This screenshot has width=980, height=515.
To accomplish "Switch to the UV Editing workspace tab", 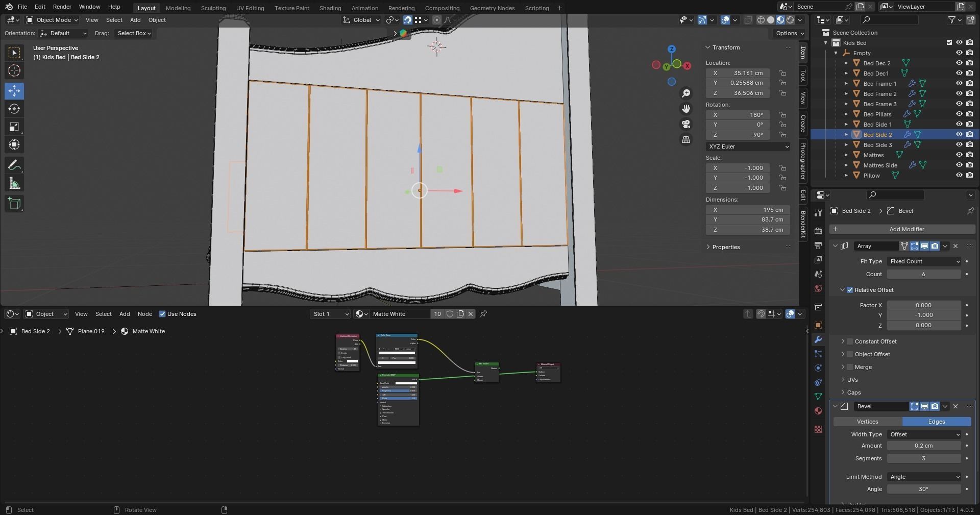I will 250,8.
